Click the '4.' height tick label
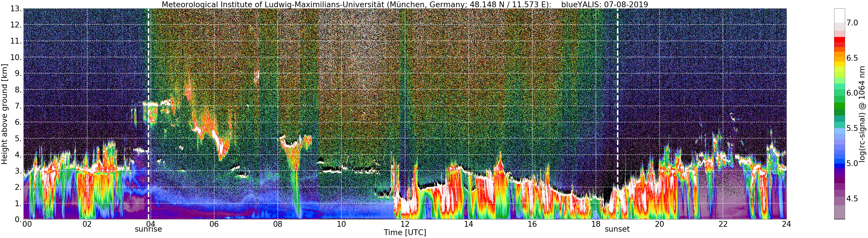 pos(18,155)
